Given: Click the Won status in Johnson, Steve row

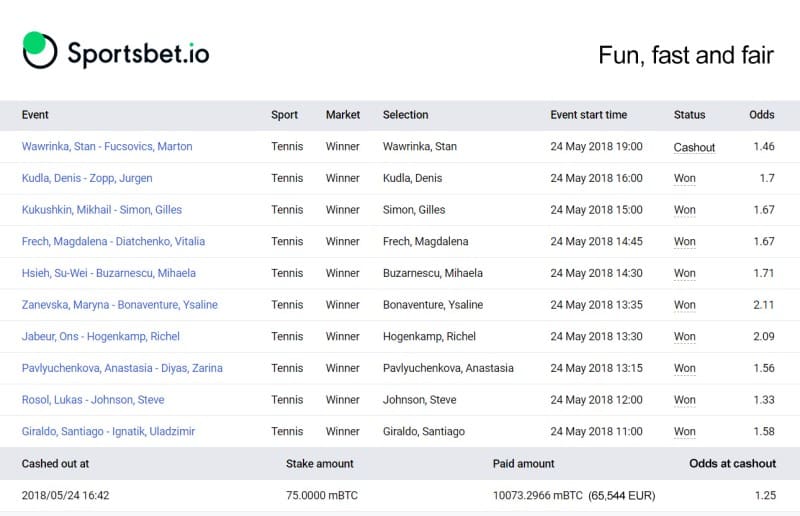Looking at the screenshot, I should (685, 400).
